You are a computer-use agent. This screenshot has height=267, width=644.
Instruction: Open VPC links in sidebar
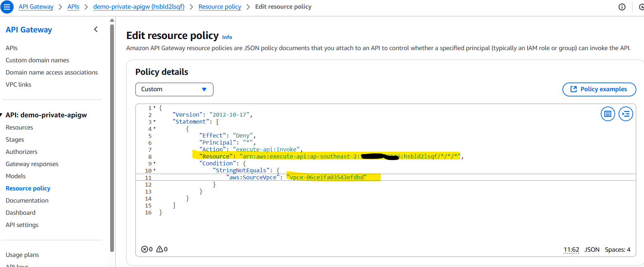click(18, 85)
